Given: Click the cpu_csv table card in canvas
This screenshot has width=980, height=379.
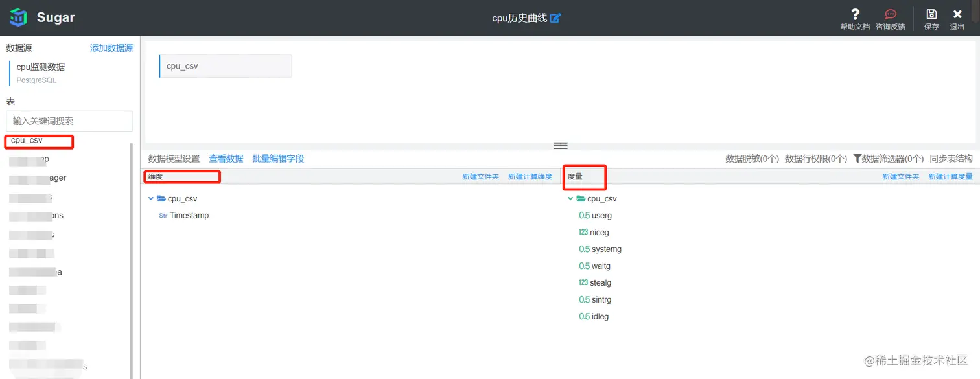Looking at the screenshot, I should click(x=226, y=66).
